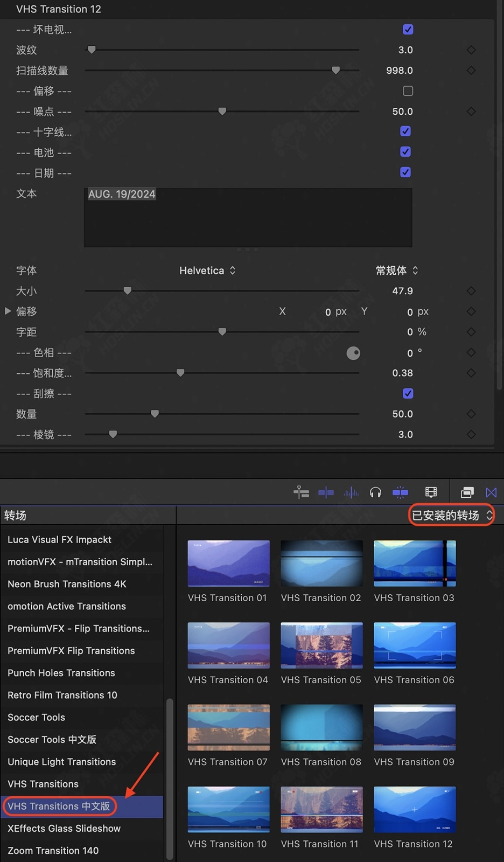Click the 噪点 slider handle
Image resolution: width=504 pixels, height=862 pixels.
click(222, 111)
